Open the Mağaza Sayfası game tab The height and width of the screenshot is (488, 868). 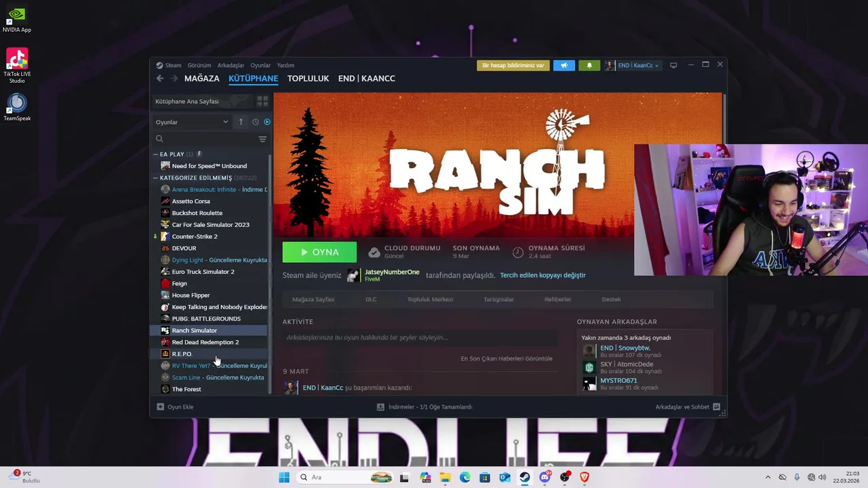(x=313, y=299)
